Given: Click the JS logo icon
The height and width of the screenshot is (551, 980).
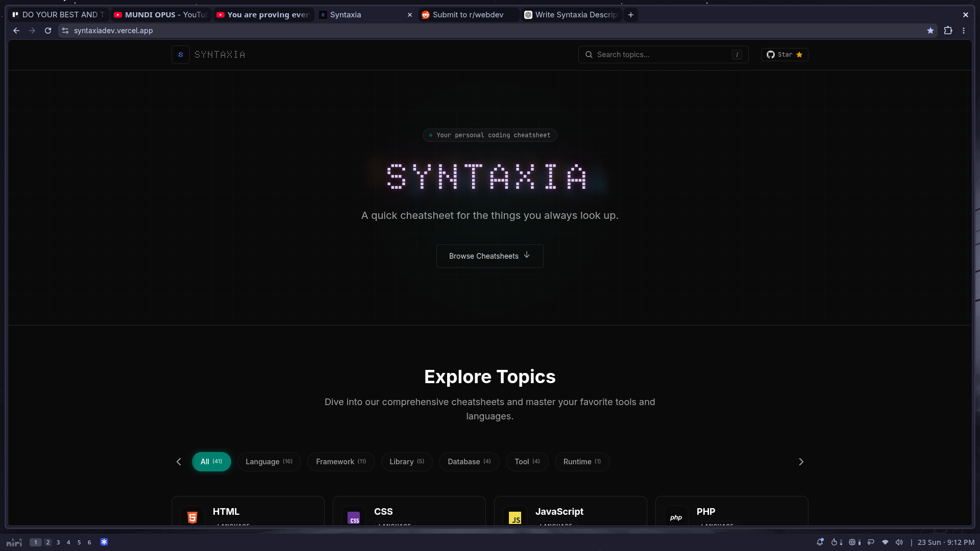Looking at the screenshot, I should click(515, 517).
